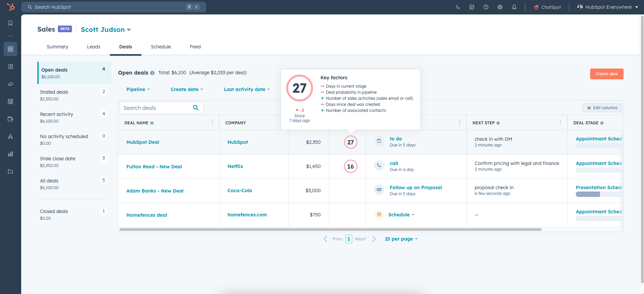
Task: Click the Follow up on Proposal link
Action: click(416, 187)
